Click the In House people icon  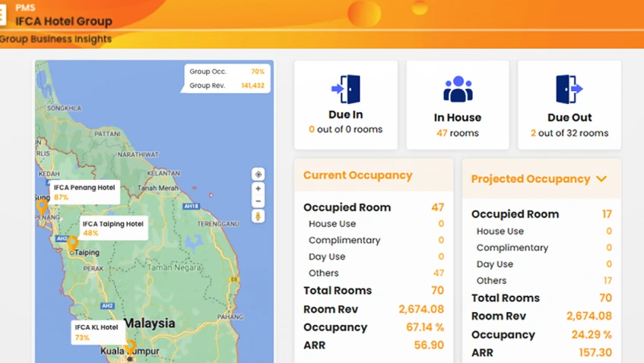[x=458, y=89]
